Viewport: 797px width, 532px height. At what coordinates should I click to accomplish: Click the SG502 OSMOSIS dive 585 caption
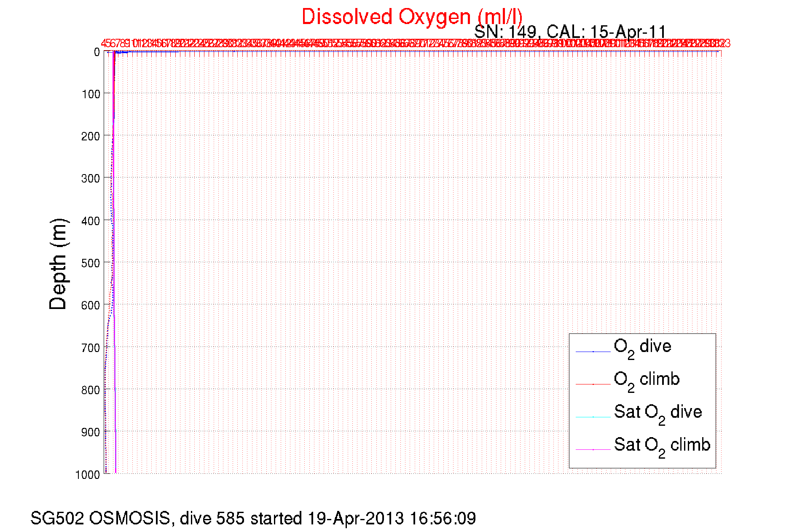(253, 519)
